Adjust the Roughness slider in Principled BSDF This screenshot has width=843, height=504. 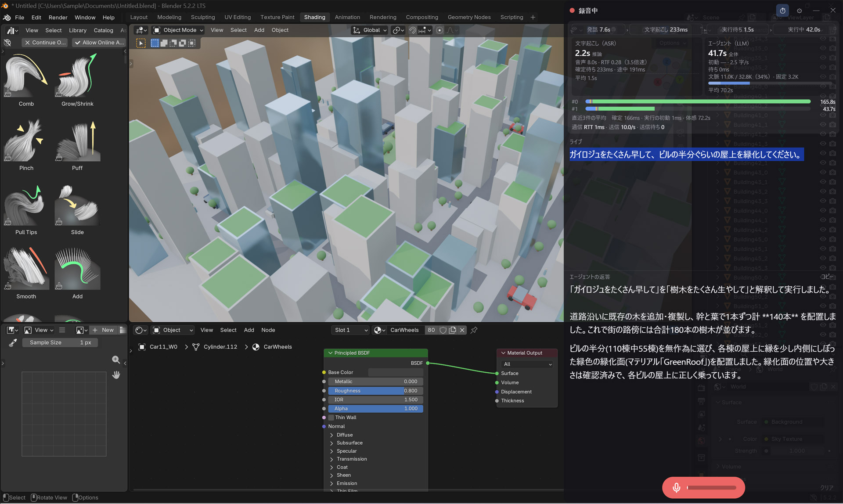point(375,390)
